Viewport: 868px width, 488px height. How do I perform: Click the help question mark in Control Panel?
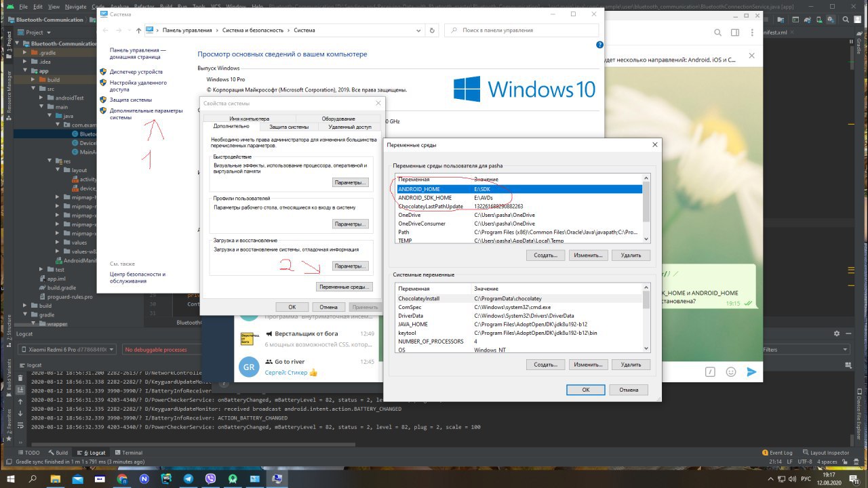point(599,45)
